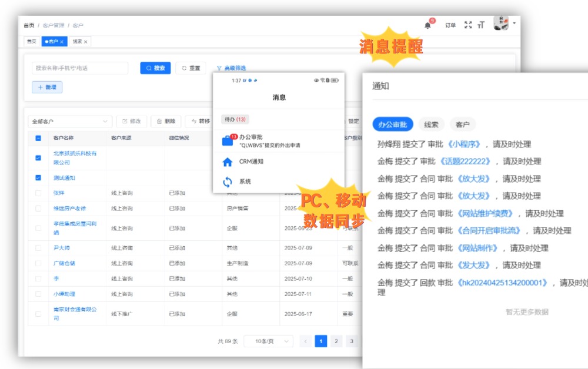
Task: Toggle fullscreen mode icon in header
Action: pyautogui.click(x=468, y=25)
